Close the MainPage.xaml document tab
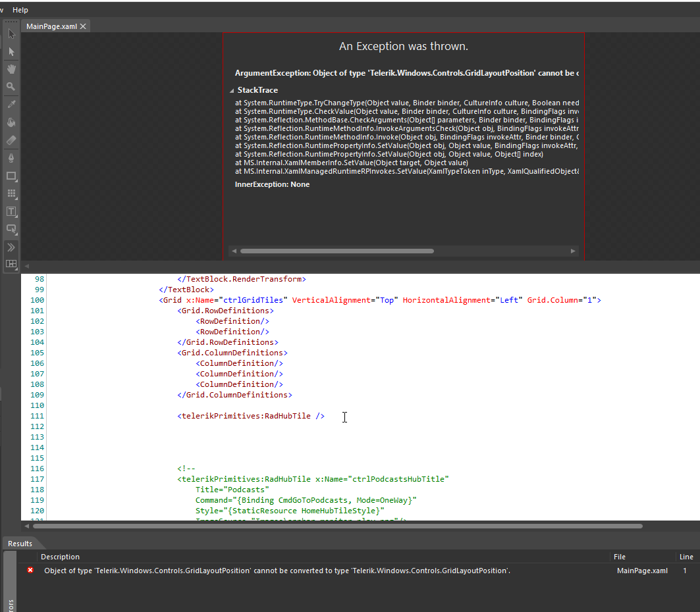Image resolution: width=700 pixels, height=612 pixels. coord(83,26)
